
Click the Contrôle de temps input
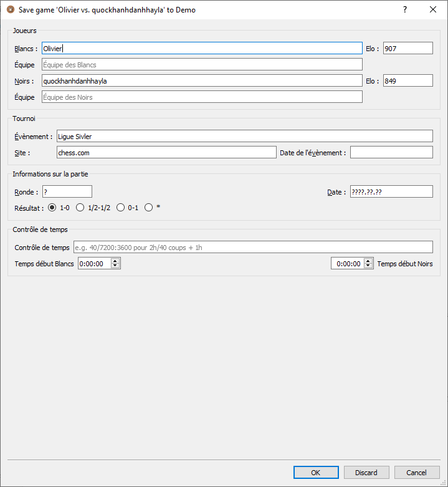click(x=252, y=247)
